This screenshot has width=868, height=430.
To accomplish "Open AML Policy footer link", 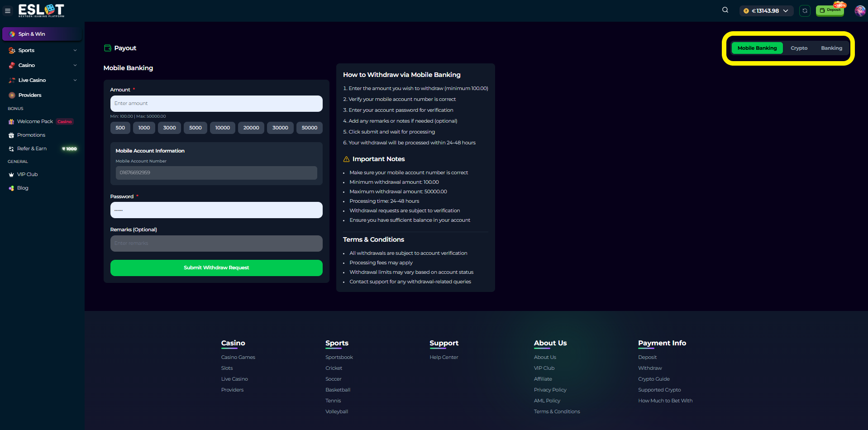I will coord(547,401).
